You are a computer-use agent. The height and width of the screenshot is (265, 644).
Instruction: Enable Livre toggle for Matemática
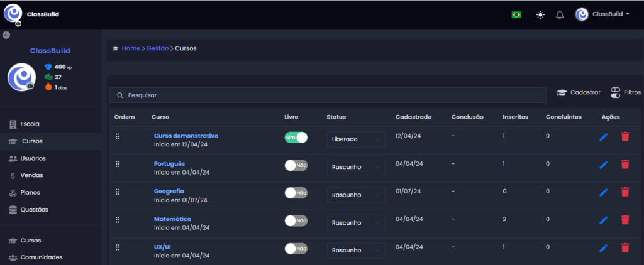pos(296,220)
